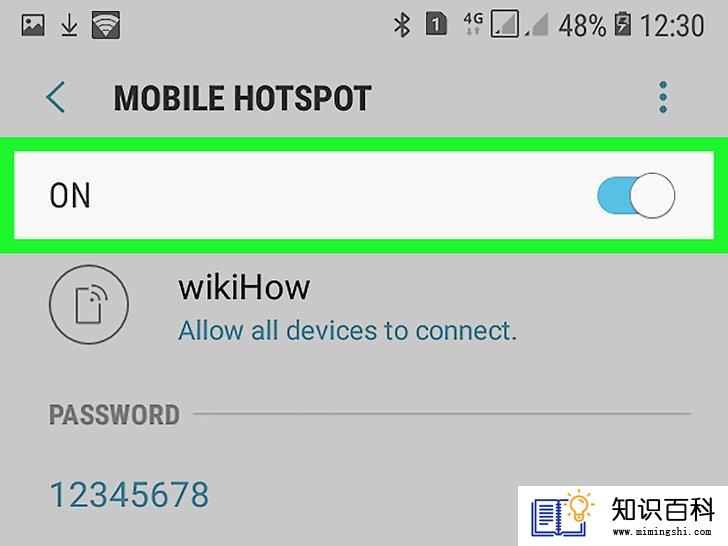This screenshot has height=546, width=728.
Task: Open the three-dot more options menu
Action: pos(663,97)
